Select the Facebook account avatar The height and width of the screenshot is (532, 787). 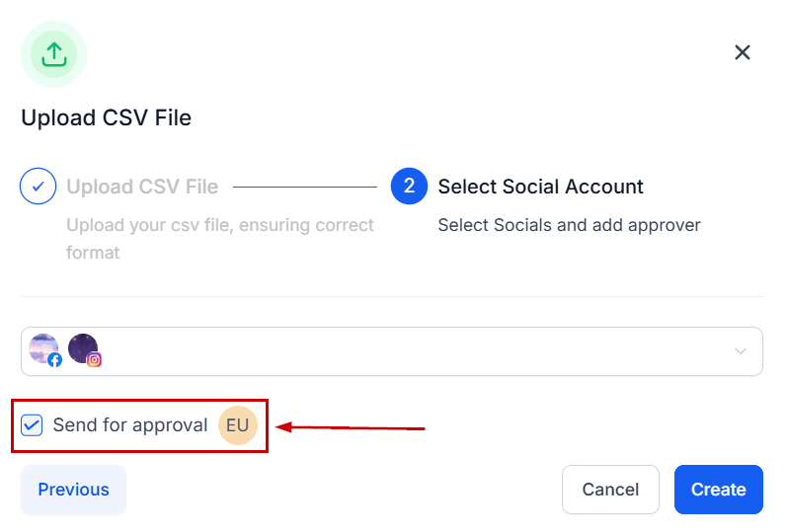43,348
